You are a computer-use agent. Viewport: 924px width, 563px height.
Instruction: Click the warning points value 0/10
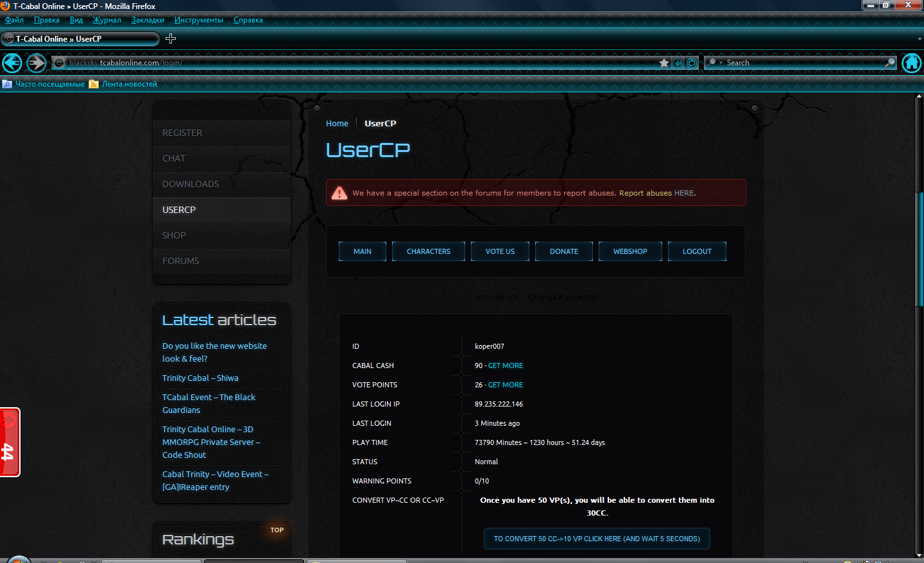click(x=482, y=481)
